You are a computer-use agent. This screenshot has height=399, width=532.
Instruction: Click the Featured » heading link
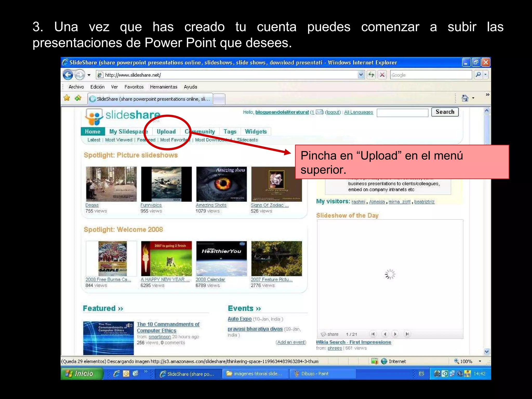click(x=103, y=308)
